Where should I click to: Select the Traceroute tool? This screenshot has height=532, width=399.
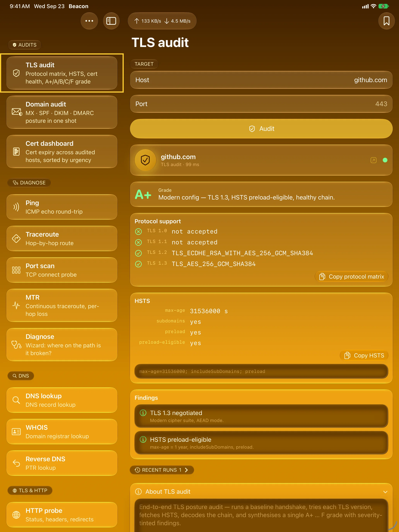tap(62, 238)
